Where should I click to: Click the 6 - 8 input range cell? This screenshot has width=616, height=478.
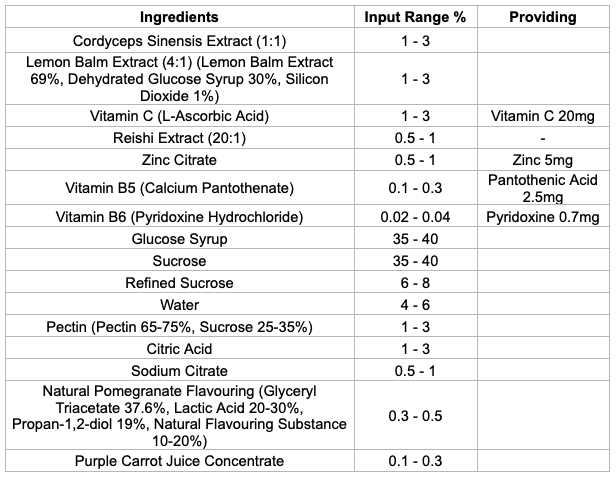coord(415,283)
